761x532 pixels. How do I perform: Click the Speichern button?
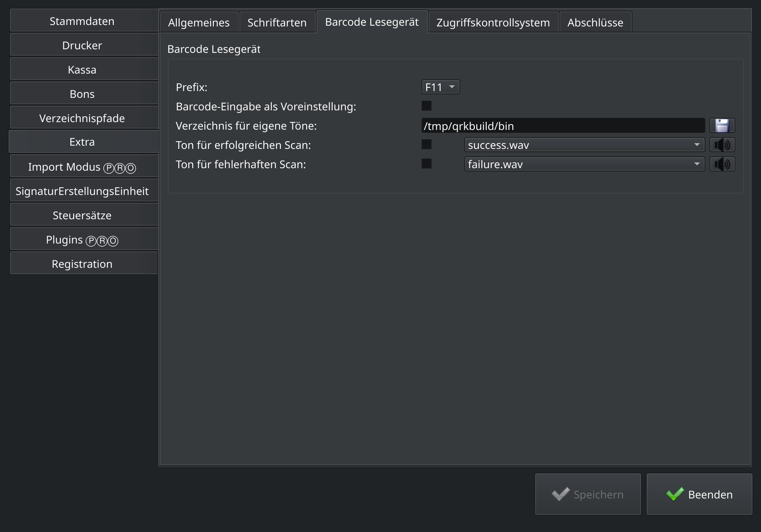[x=588, y=494]
